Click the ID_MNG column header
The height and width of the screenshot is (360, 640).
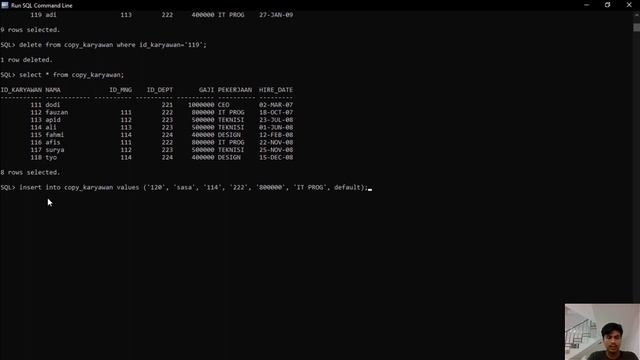click(120, 90)
